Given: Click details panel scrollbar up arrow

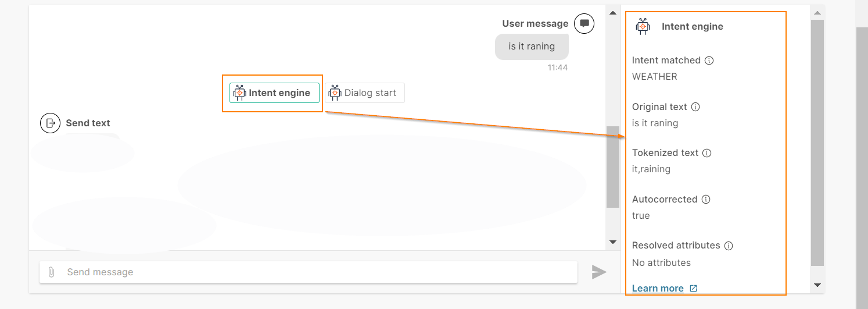Looking at the screenshot, I should pos(817,12).
